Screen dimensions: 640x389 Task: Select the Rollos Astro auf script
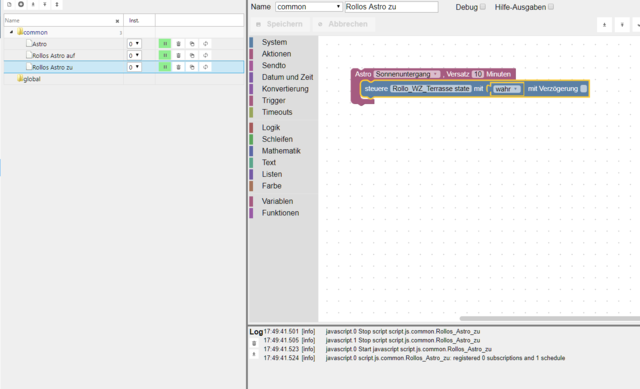pos(53,56)
